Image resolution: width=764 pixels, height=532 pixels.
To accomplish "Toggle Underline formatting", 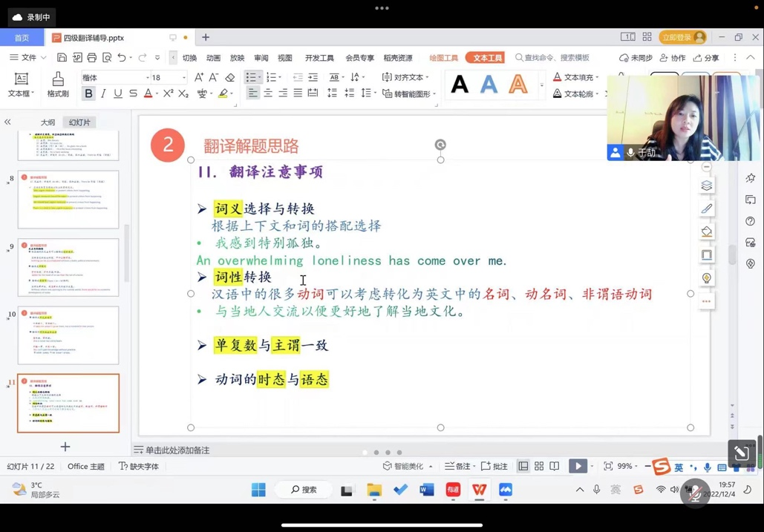I will point(117,94).
